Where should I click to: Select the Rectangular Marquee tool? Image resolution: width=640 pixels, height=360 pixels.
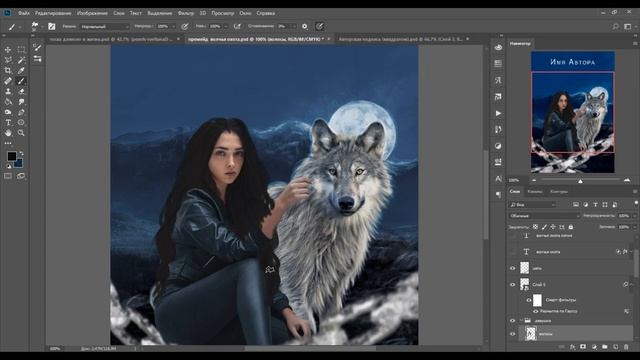click(x=21, y=49)
